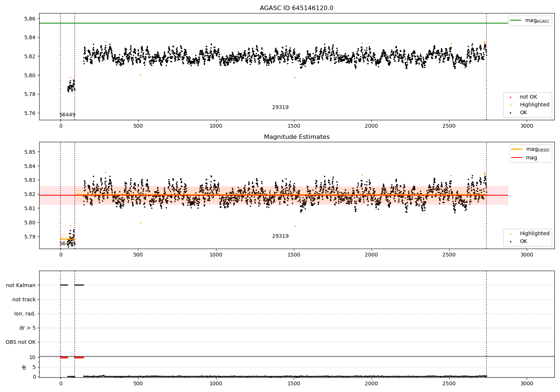
Task: Click the 1500 x-tick label of top plot
Action: click(x=294, y=126)
